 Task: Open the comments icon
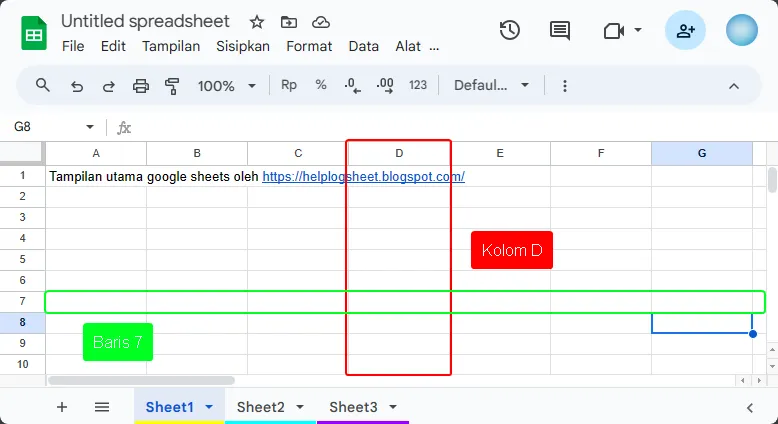click(x=560, y=30)
